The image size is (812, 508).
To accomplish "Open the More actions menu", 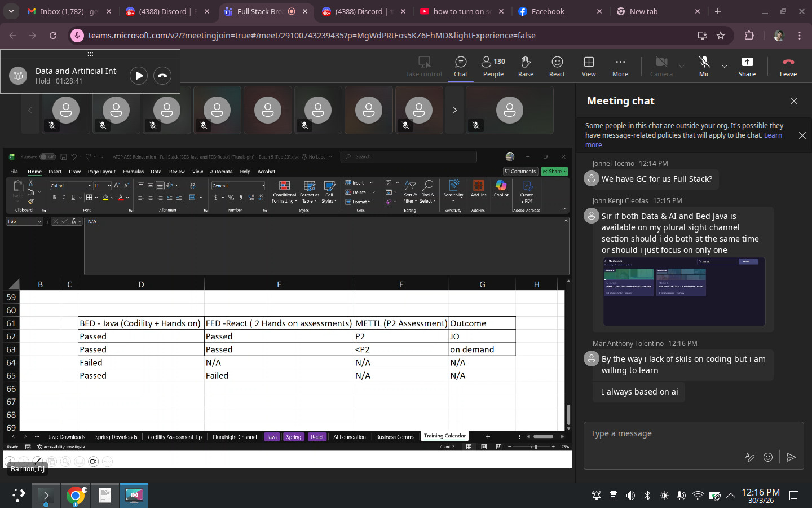I will coord(620,67).
